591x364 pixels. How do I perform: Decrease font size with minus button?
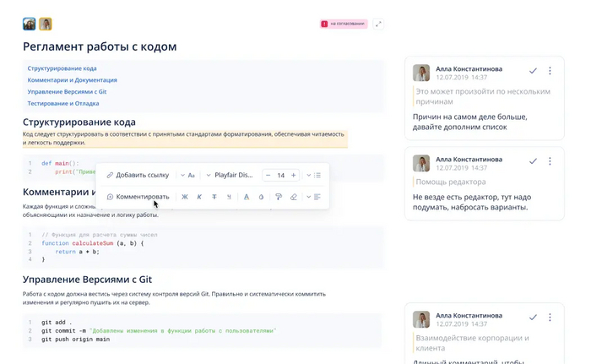tap(268, 175)
